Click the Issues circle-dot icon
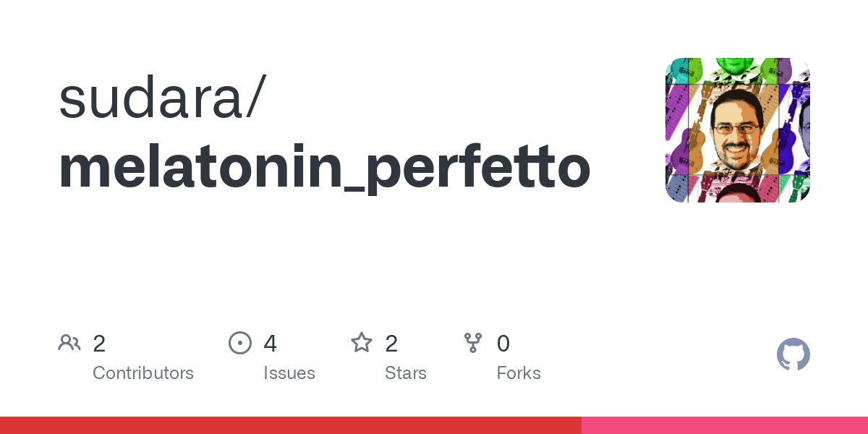This screenshot has height=434, width=868. 239,343
